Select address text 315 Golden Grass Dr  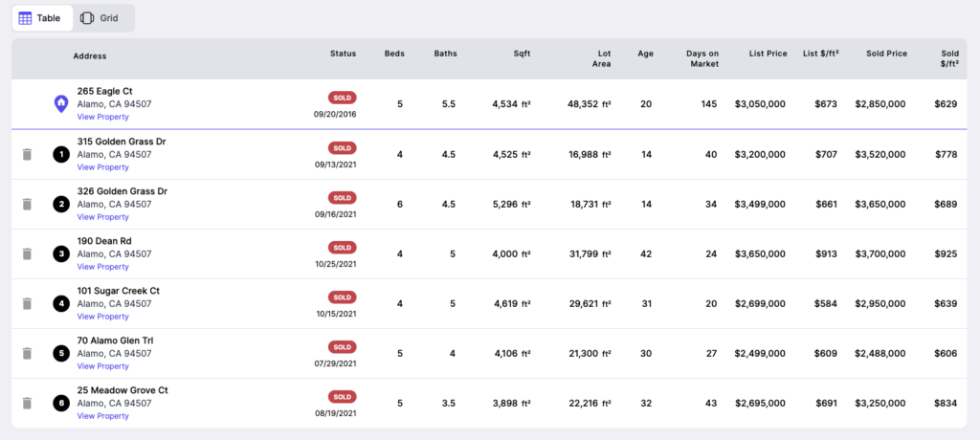[122, 142]
